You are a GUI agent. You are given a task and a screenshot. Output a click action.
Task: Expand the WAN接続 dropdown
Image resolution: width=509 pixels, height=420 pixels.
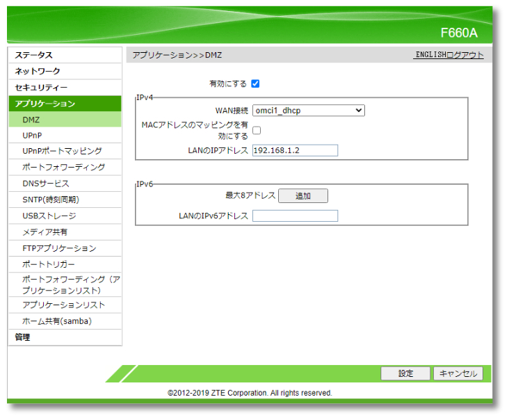pyautogui.click(x=309, y=111)
